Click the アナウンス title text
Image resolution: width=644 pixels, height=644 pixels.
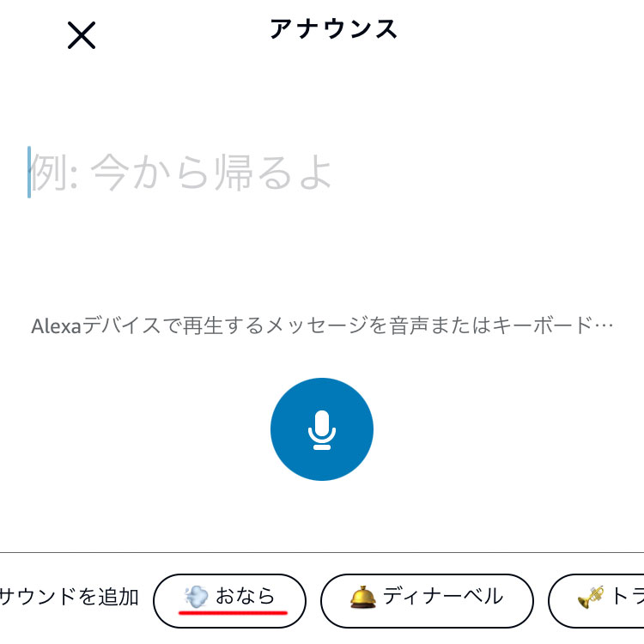(333, 29)
